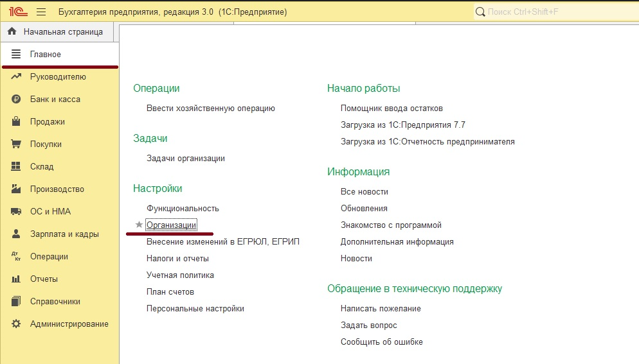Screen dimensions: 639x364
Task: Click the Банк и касса ruble icon
Action: (16, 99)
